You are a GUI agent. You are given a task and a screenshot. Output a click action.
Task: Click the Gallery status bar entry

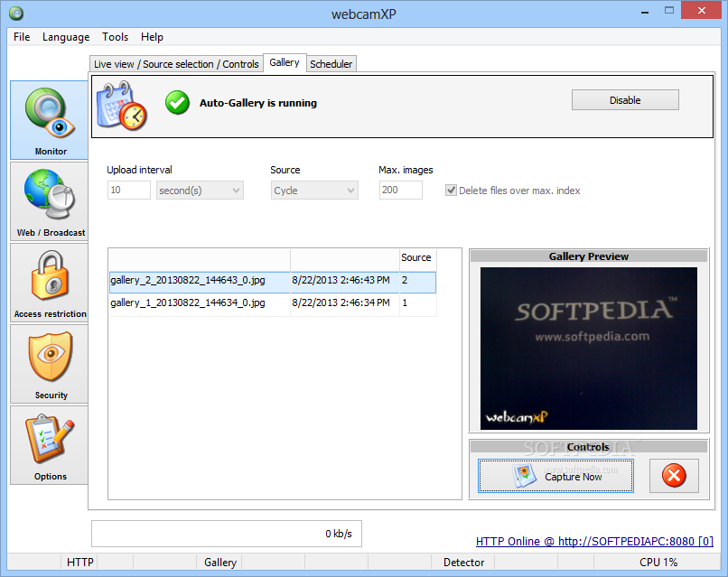tap(220, 563)
